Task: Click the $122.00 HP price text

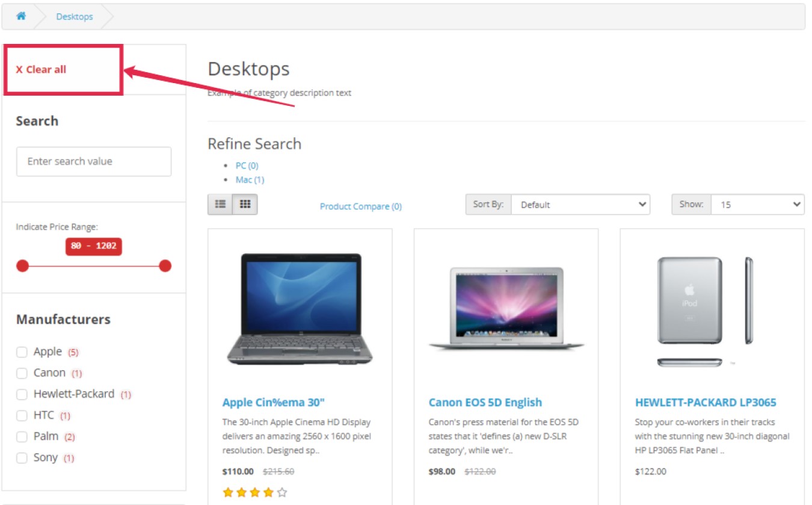Action: 651,471
